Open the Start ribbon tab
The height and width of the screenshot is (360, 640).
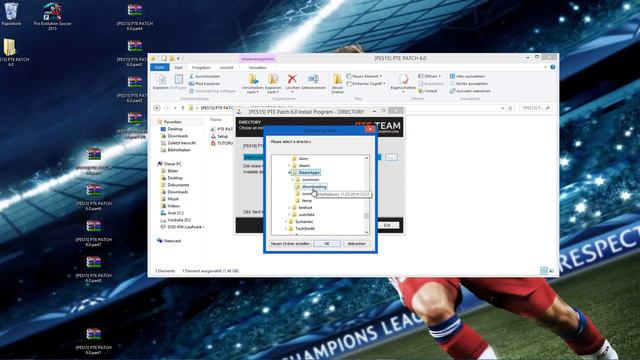pyautogui.click(x=178, y=67)
